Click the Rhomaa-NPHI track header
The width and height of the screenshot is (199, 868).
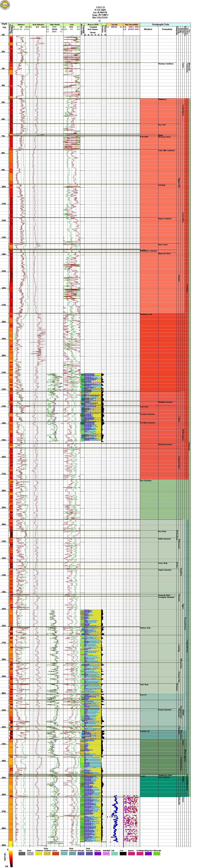coord(93,25)
